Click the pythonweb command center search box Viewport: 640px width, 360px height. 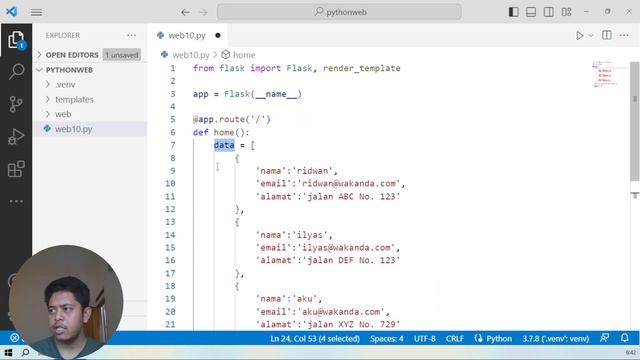pyautogui.click(x=339, y=12)
